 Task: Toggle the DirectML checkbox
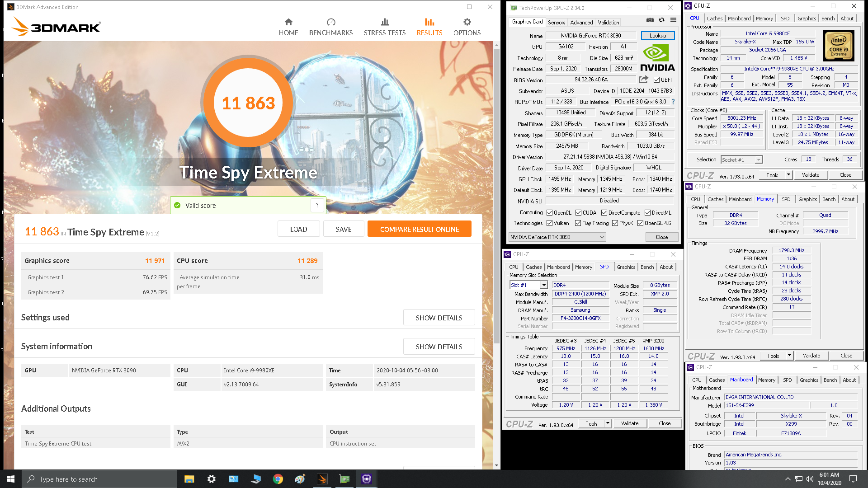[x=647, y=213]
